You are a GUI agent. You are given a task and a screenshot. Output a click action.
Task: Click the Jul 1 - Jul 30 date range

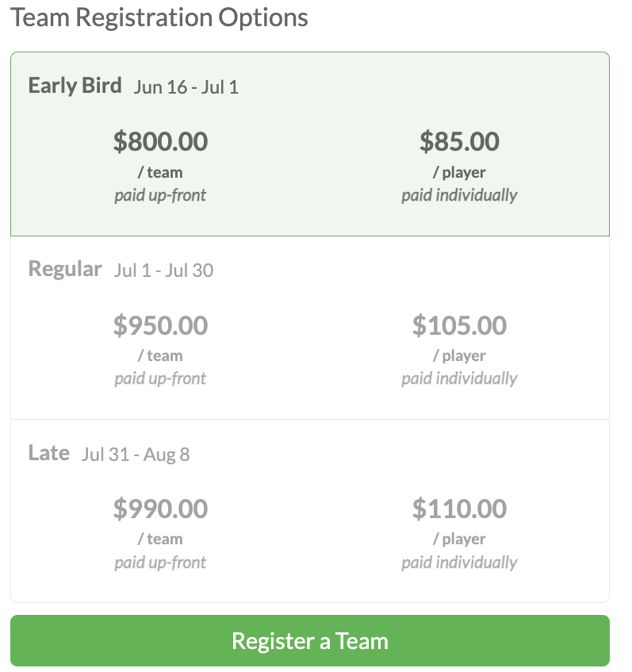(163, 271)
